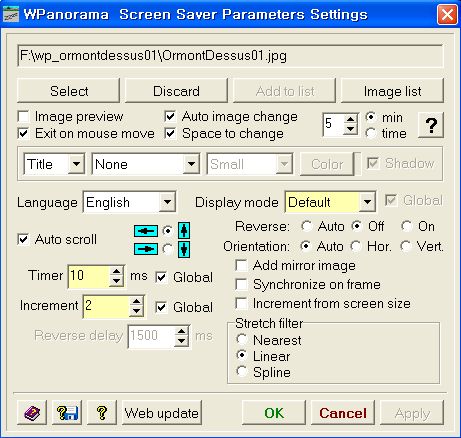
Task: Set Orientation to Auto
Action: click(x=305, y=246)
